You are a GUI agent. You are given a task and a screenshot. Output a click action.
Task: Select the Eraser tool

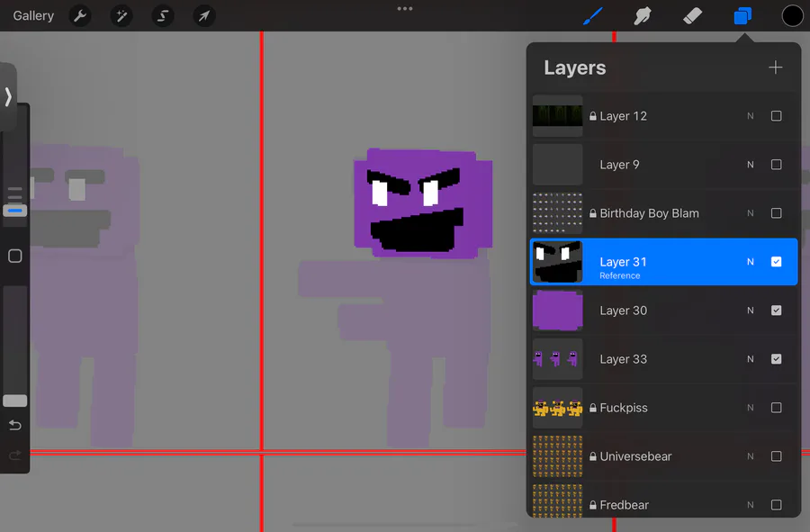692,16
